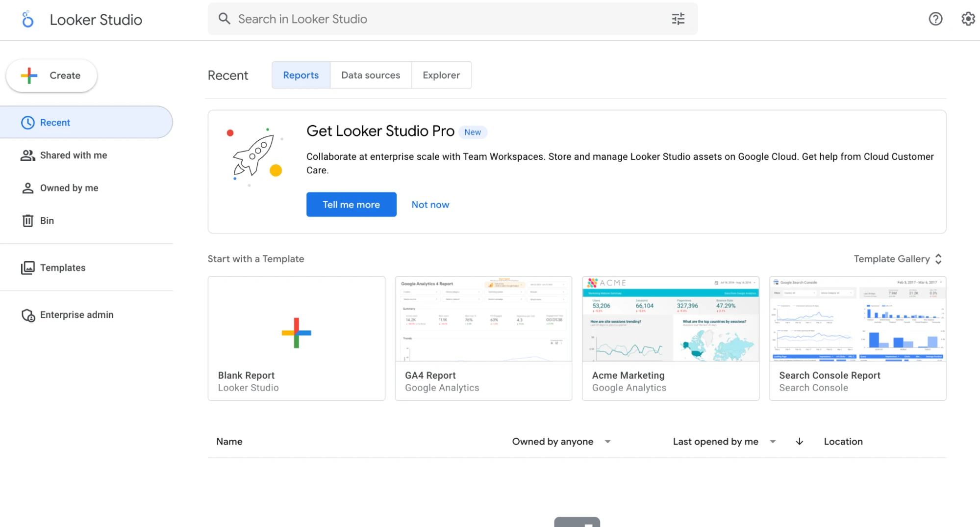980x527 pixels.
Task: Click the Location column header
Action: click(x=843, y=442)
